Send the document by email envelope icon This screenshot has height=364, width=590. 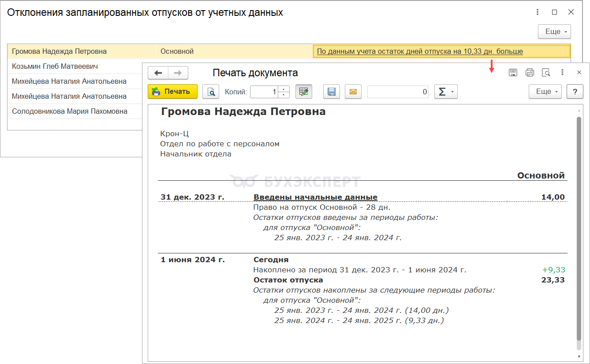click(353, 92)
